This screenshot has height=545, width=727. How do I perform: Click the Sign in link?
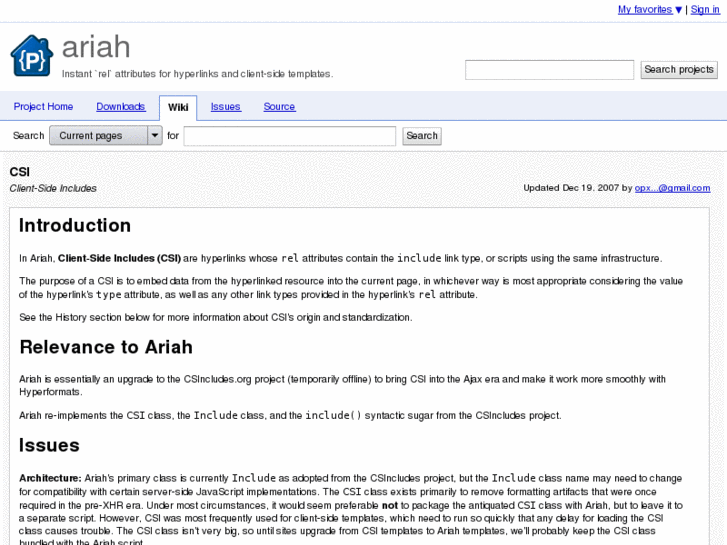click(705, 10)
